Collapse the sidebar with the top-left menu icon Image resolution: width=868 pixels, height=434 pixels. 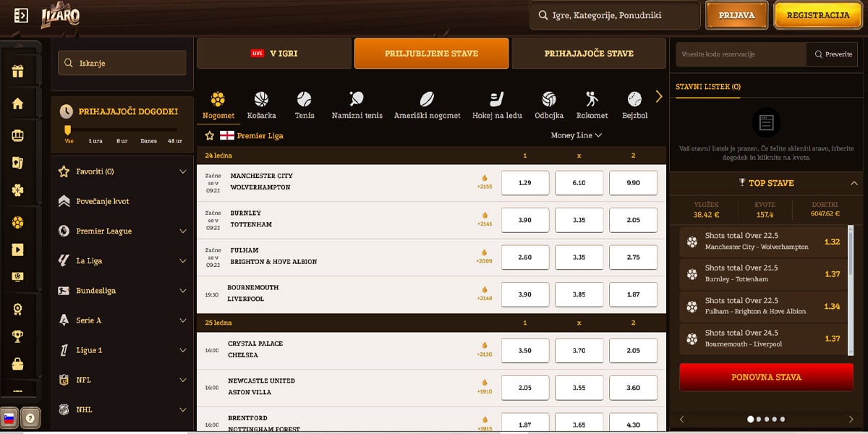(21, 15)
